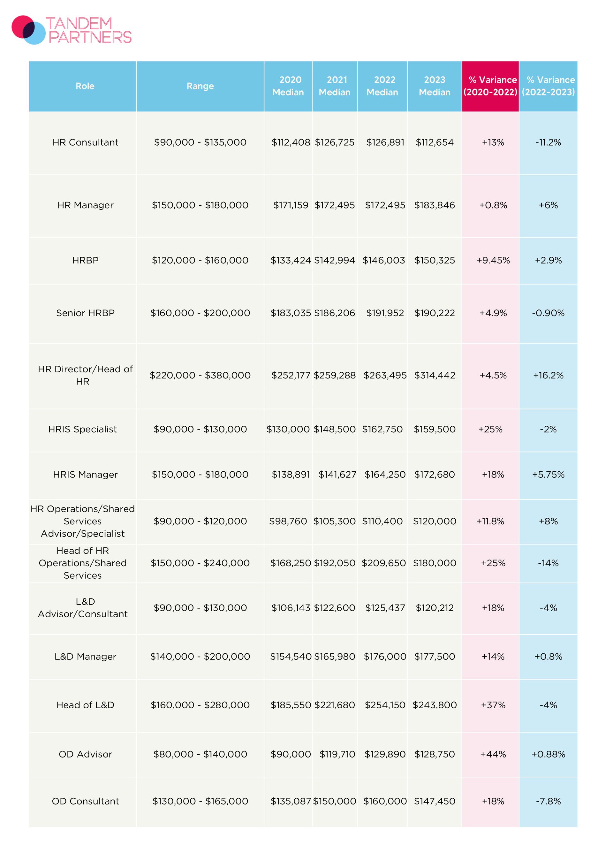Select HR Director/Head of HR cell

tap(86, 376)
